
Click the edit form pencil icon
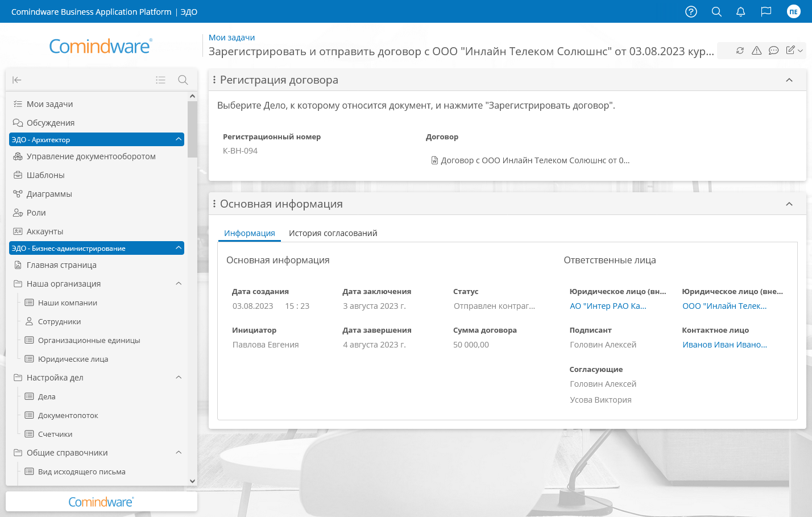coord(790,50)
